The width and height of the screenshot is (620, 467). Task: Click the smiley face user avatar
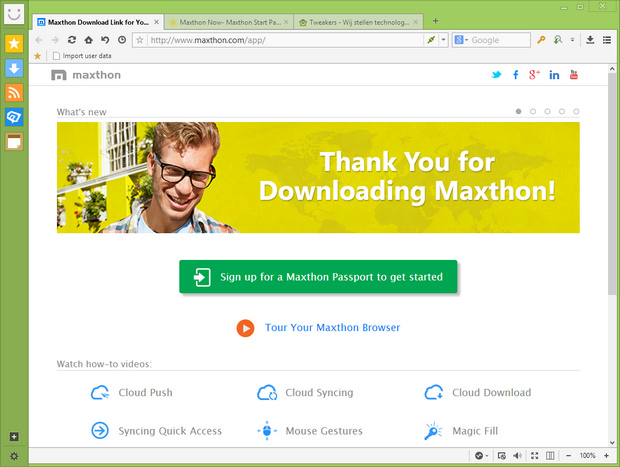14,14
